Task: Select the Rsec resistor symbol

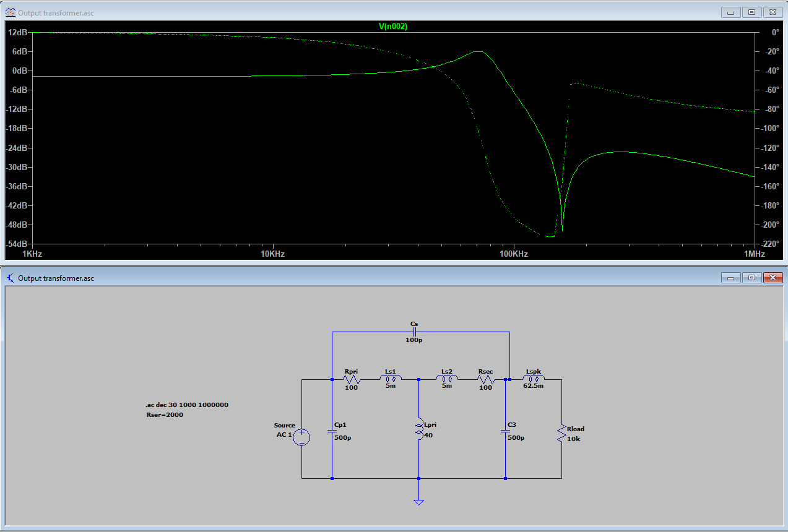Action: point(486,379)
